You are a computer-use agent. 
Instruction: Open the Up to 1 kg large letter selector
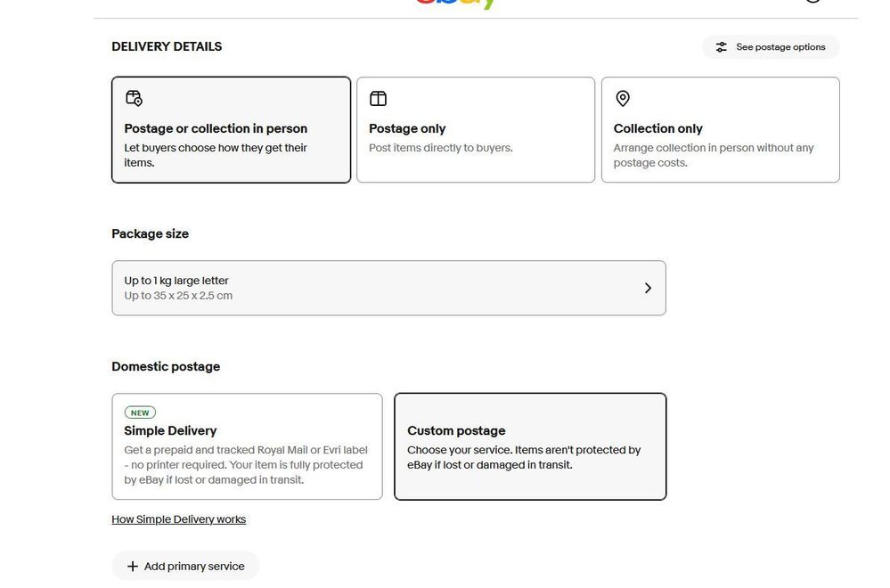pos(388,288)
